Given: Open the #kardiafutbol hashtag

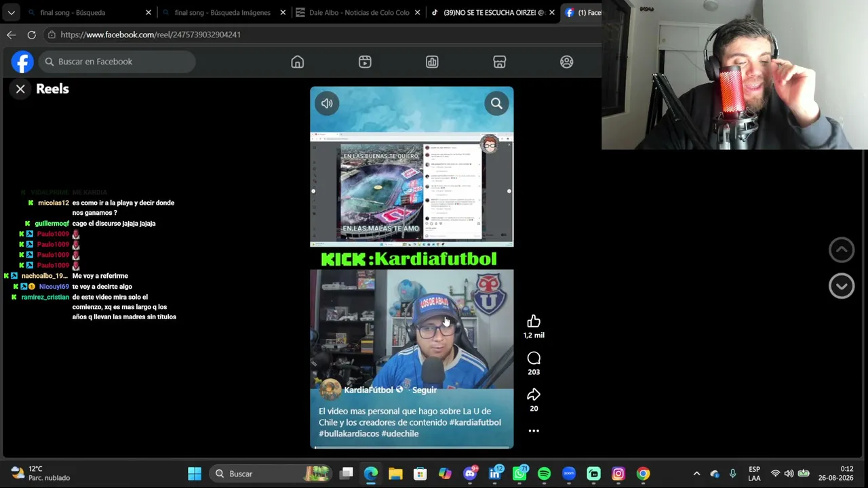Looking at the screenshot, I should [475, 422].
